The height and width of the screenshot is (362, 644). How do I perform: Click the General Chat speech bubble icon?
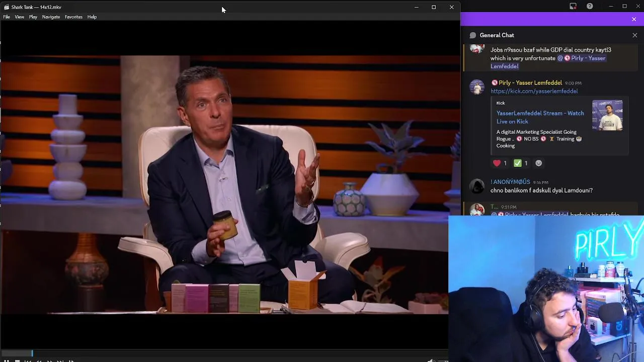pyautogui.click(x=473, y=35)
